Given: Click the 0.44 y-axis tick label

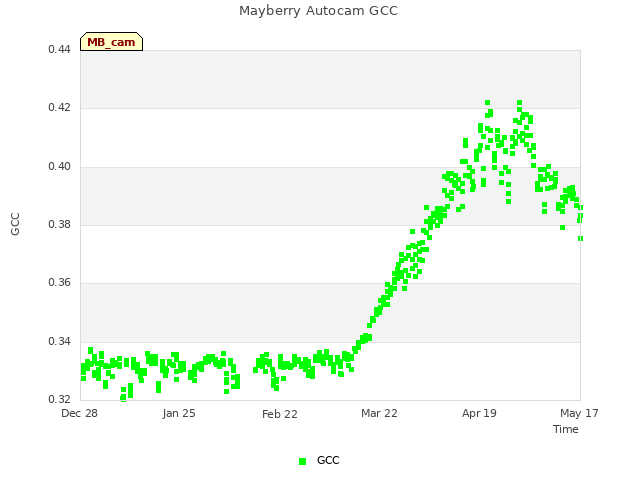Looking at the screenshot, I should [59, 49].
